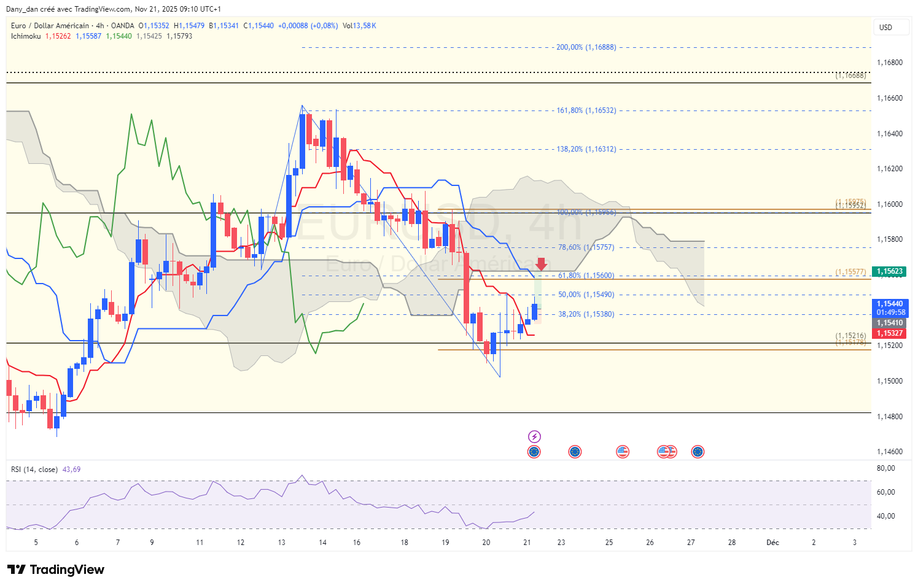Click the green 1,15623 price tag

point(890,271)
